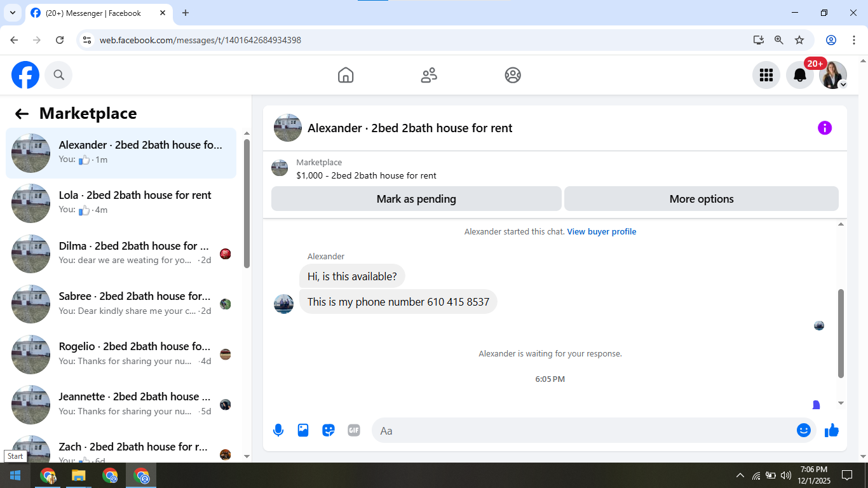Bookmark this page with the star
This screenshot has height=488, width=868.
pyautogui.click(x=799, y=40)
